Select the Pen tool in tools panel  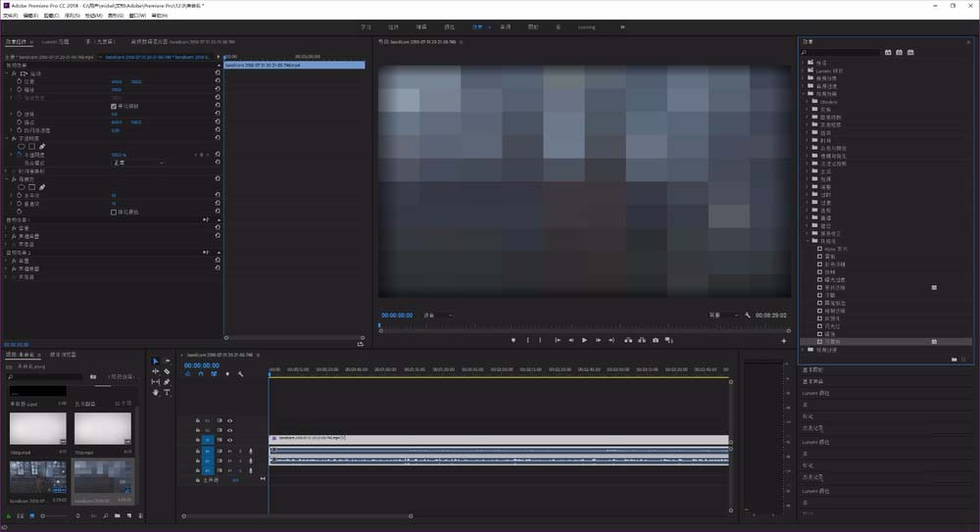point(167,382)
